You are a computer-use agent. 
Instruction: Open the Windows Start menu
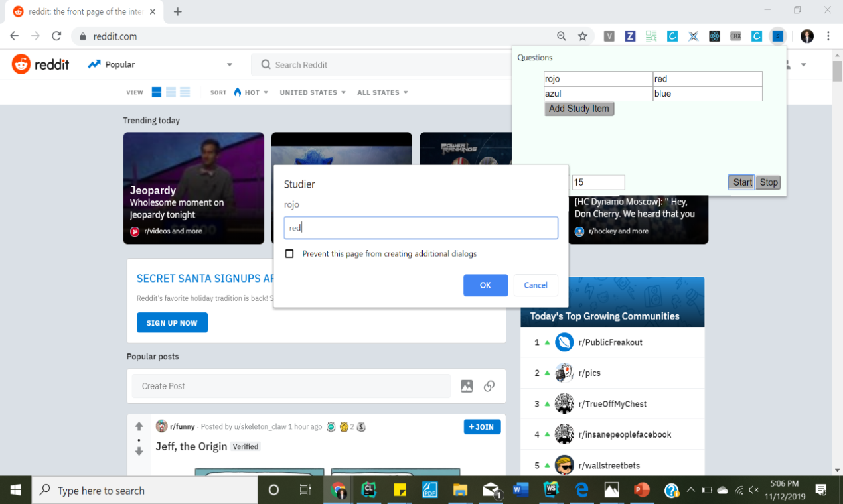point(15,491)
